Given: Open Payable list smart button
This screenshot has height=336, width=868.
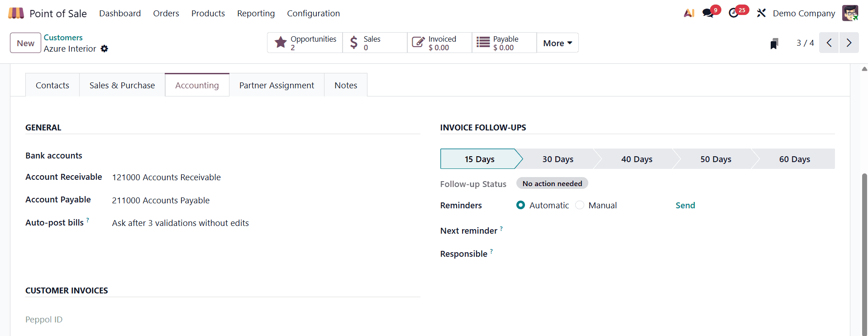Looking at the screenshot, I should coord(505,43).
